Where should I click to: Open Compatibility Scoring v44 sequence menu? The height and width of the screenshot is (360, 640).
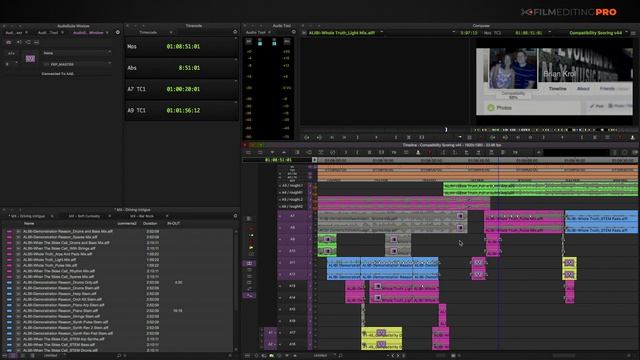coord(596,33)
